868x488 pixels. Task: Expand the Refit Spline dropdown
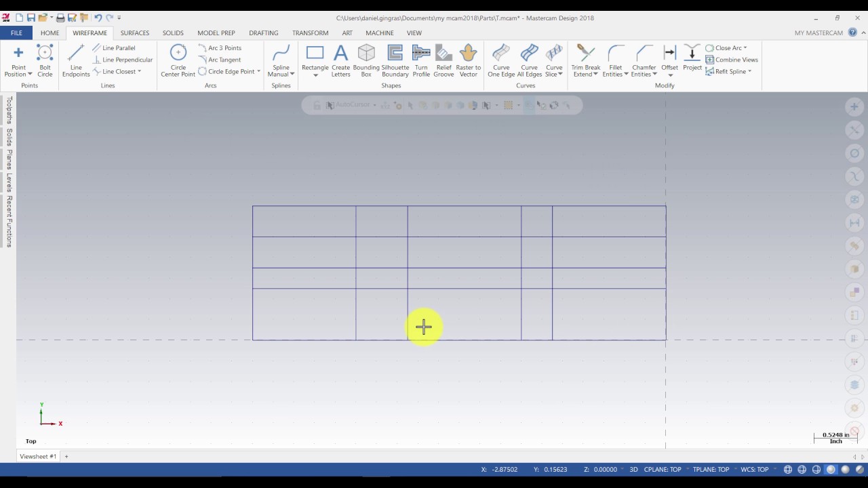[x=749, y=71]
